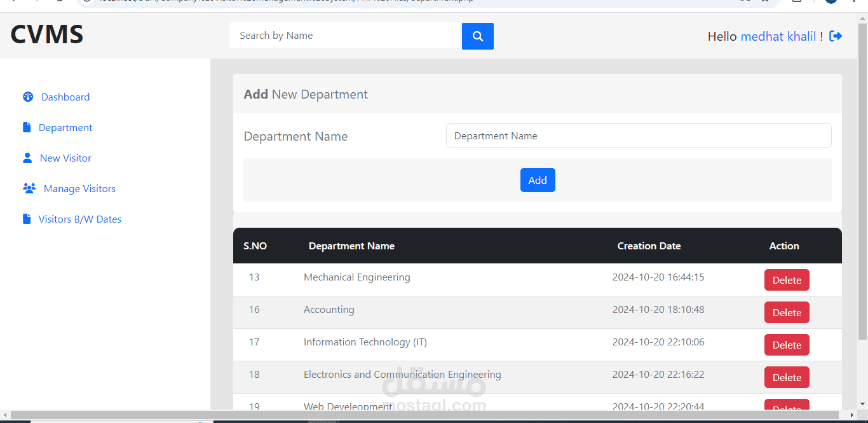Click the Department Name column header
The height and width of the screenshot is (423, 868).
tap(351, 246)
